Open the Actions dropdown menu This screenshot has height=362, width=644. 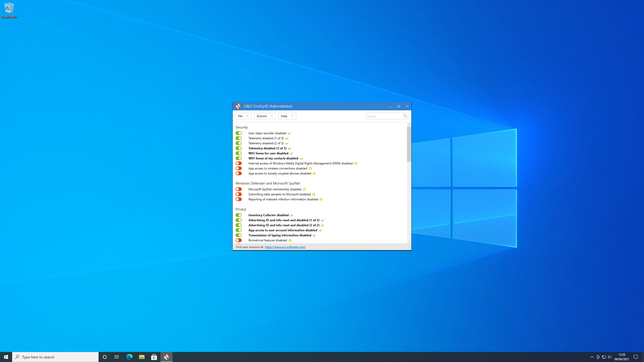[265, 116]
